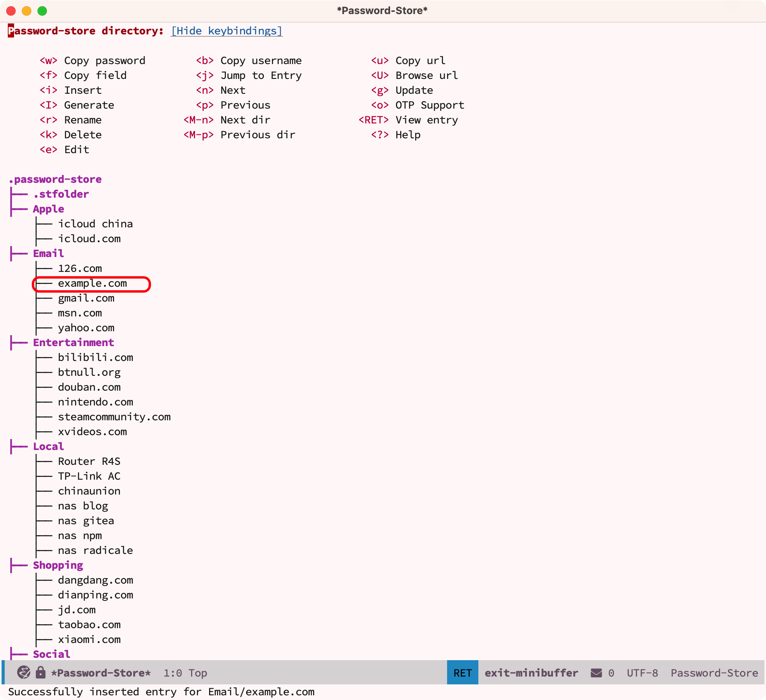Click the zero unread mail count
This screenshot has width=766, height=700.
coord(611,673)
